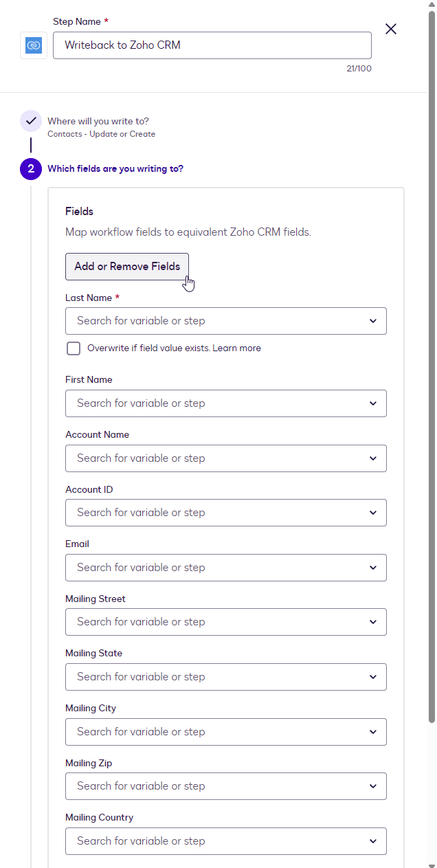Expand the Mailing Street dropdown arrow
437x868 pixels.
[373, 622]
